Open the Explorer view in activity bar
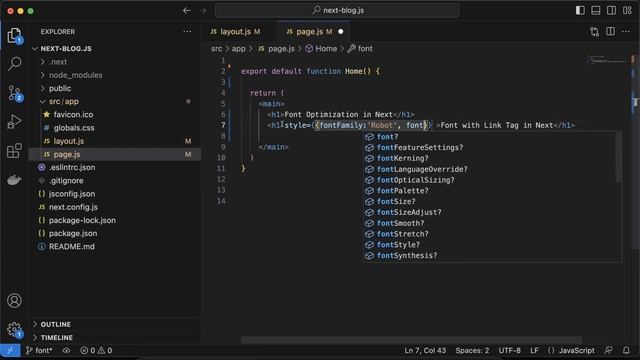The image size is (640, 360). coord(14,36)
